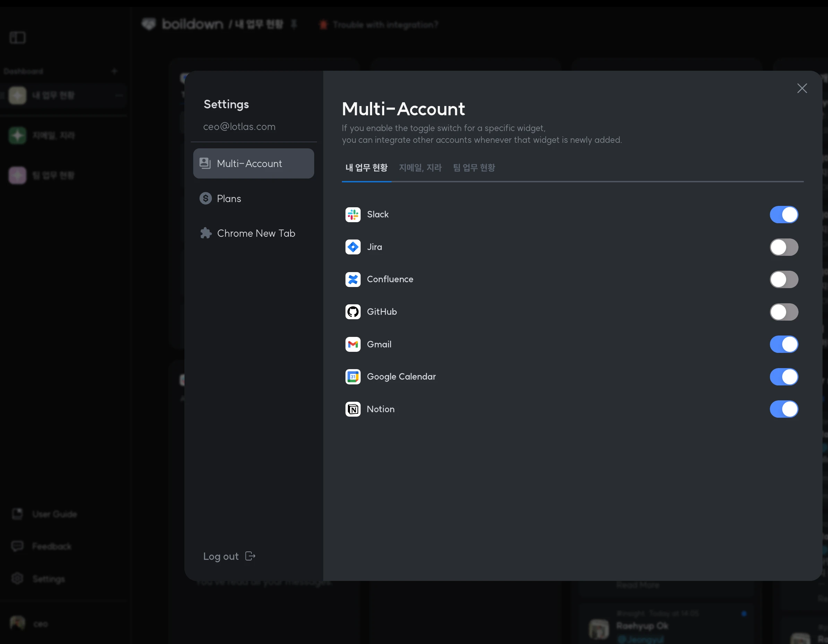Screen dimensions: 828x644
Task: Enable the Confluence multi-account switch
Action: click(784, 279)
